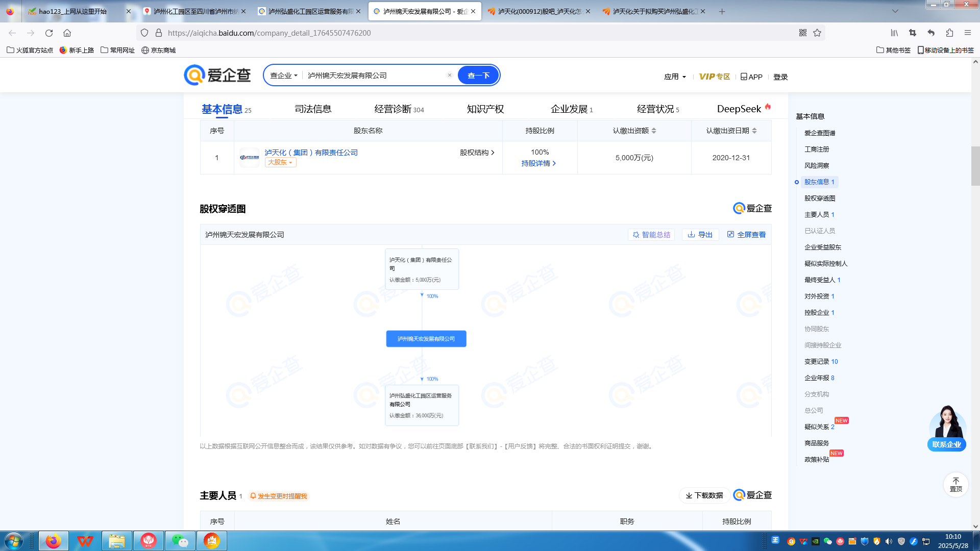Screen dimensions: 980x551
Task: Click the 导出 export button
Action: tap(700, 235)
